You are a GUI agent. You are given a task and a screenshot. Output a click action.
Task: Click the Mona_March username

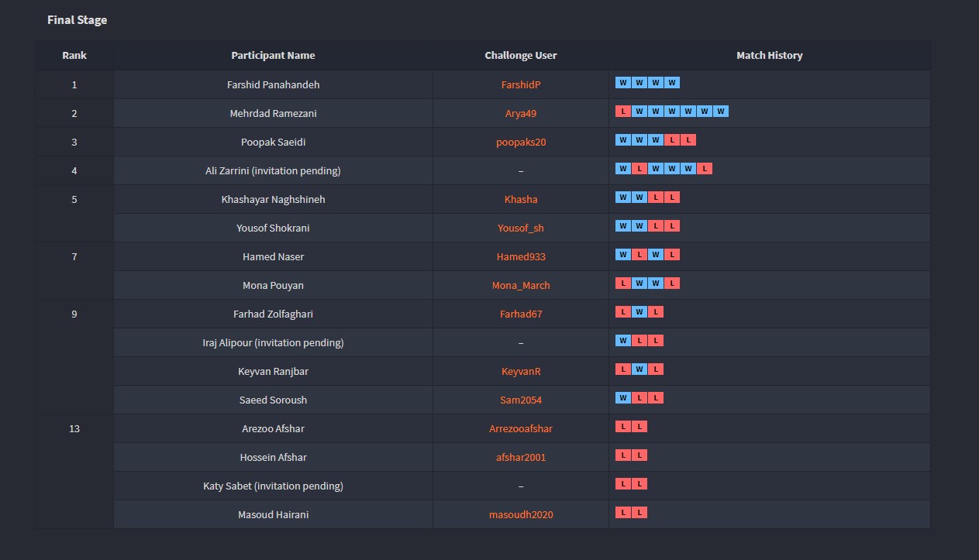(x=520, y=285)
